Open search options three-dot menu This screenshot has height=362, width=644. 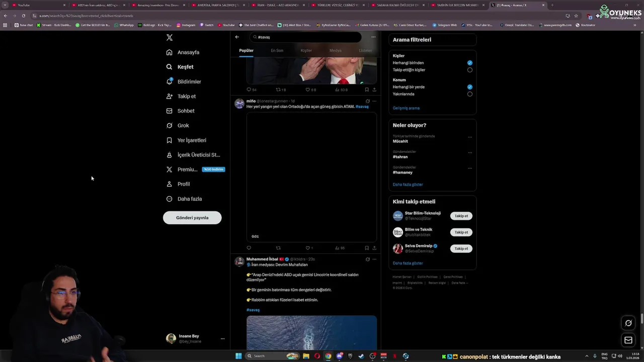pyautogui.click(x=373, y=37)
